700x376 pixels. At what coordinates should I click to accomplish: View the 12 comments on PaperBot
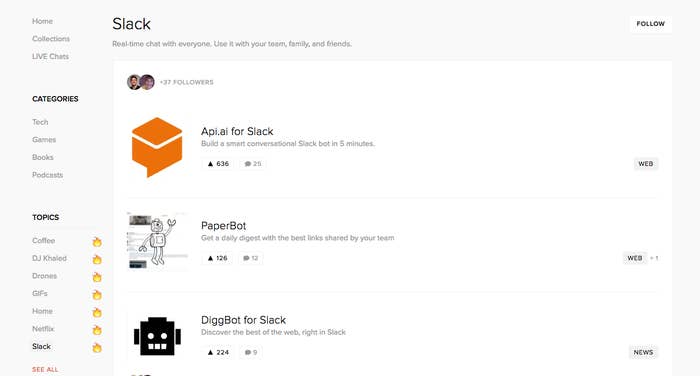[250, 258]
